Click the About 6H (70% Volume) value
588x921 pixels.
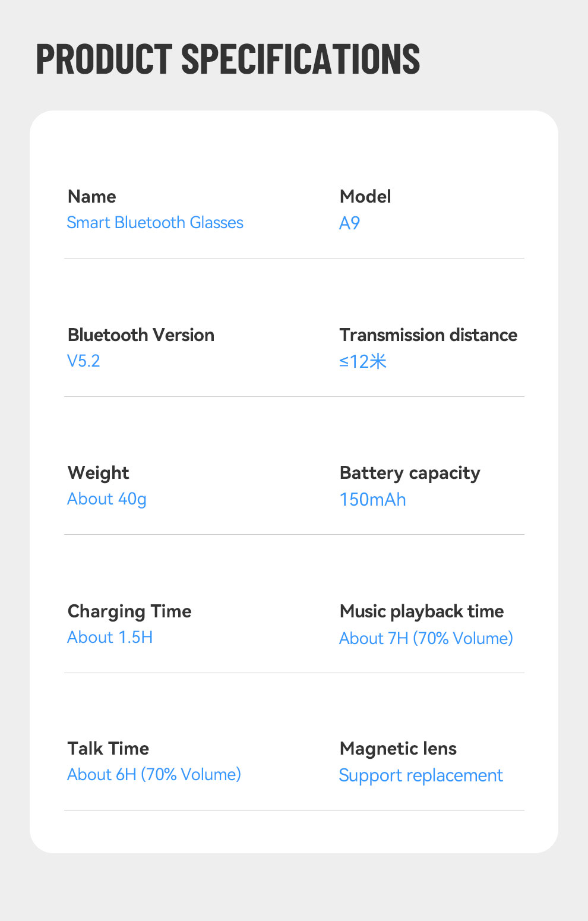[154, 775]
